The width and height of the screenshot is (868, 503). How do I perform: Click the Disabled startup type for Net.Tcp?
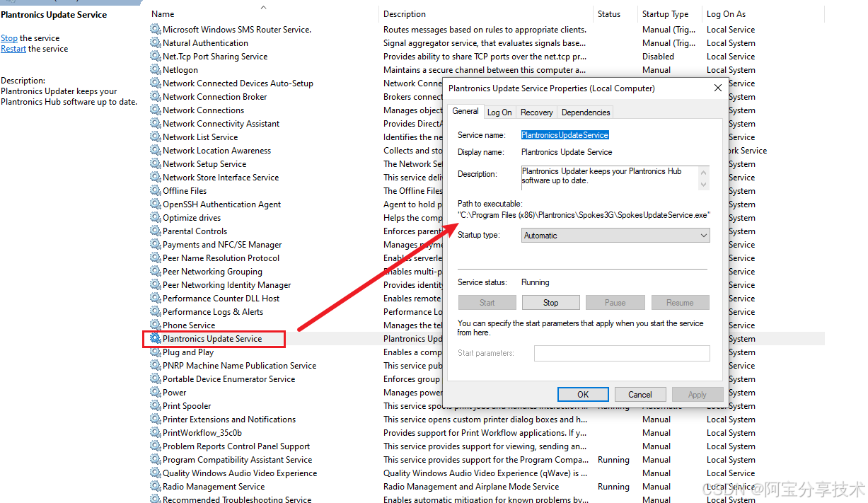click(x=658, y=57)
